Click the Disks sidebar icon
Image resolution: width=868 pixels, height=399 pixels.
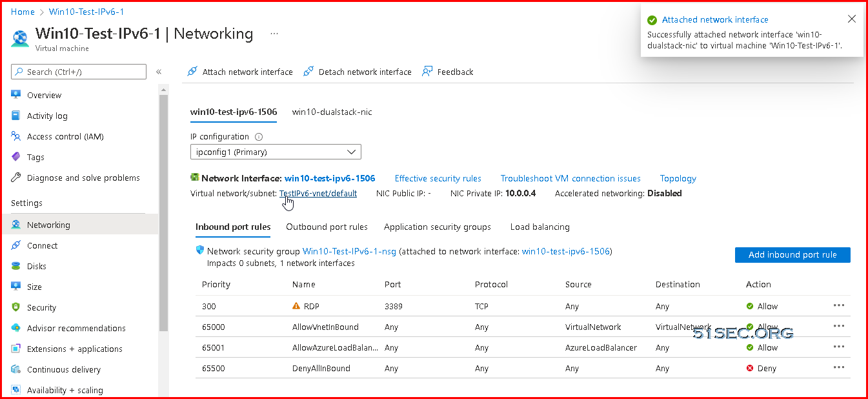(x=16, y=266)
